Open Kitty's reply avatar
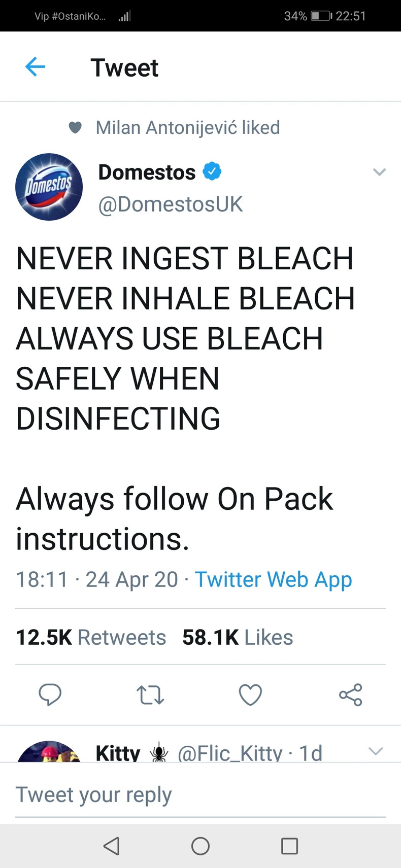401x868 pixels. 49,752
